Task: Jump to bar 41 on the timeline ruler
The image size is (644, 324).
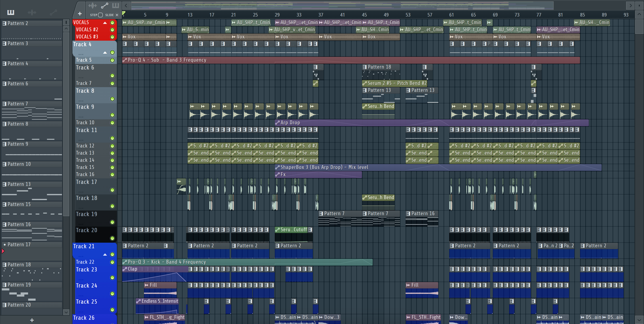Action: [x=343, y=15]
